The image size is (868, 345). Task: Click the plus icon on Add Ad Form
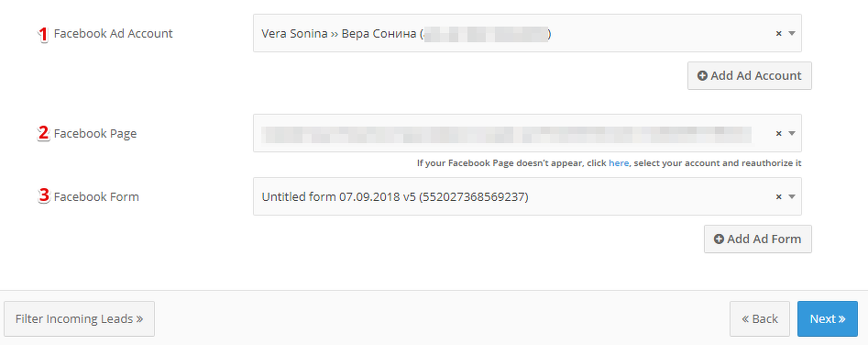click(719, 239)
